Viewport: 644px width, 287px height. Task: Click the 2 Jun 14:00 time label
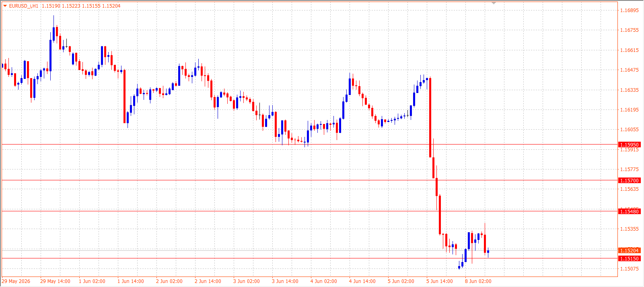[x=208, y=281]
